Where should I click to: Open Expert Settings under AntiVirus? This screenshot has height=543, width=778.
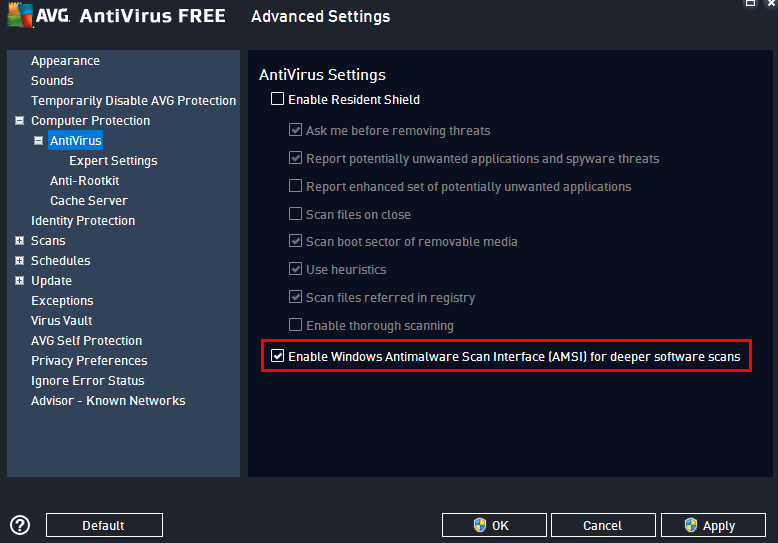click(x=113, y=161)
